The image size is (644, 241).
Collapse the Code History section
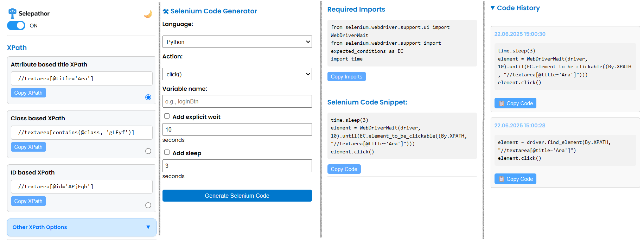click(515, 8)
